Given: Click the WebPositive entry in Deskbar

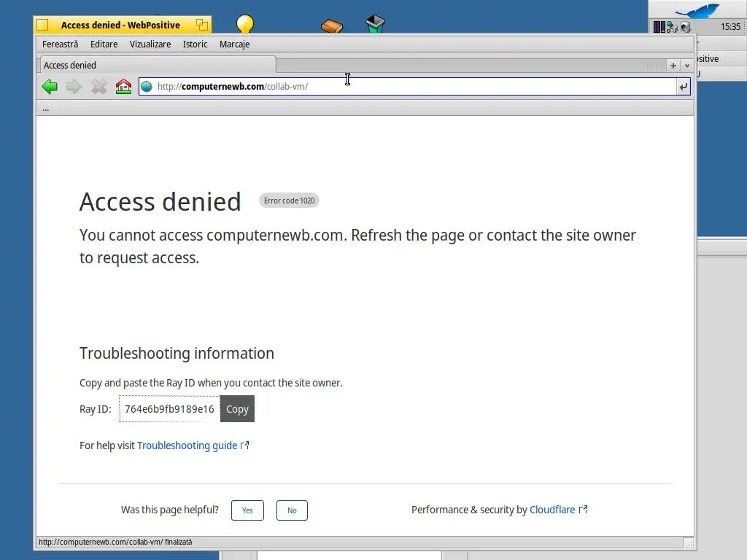Looking at the screenshot, I should point(721,59).
